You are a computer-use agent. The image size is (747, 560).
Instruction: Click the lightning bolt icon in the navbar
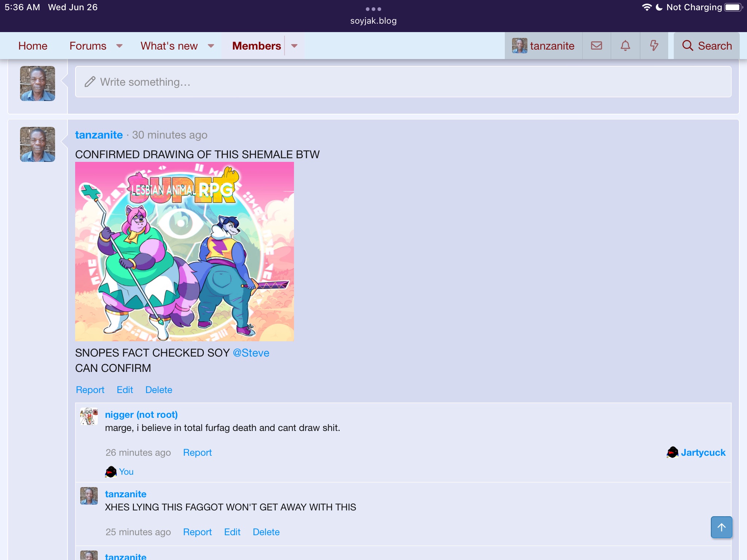pos(654,46)
